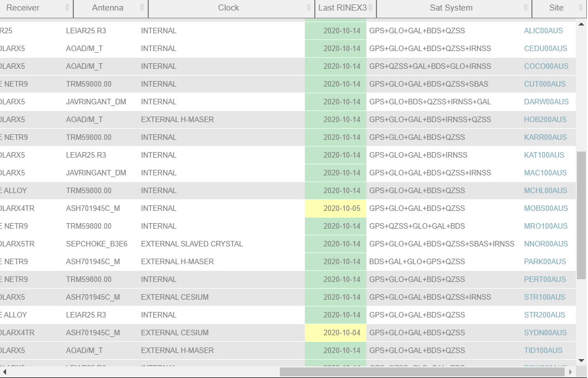This screenshot has width=588, height=378.
Task: Open the PERT00AUS site link
Action: coord(545,279)
